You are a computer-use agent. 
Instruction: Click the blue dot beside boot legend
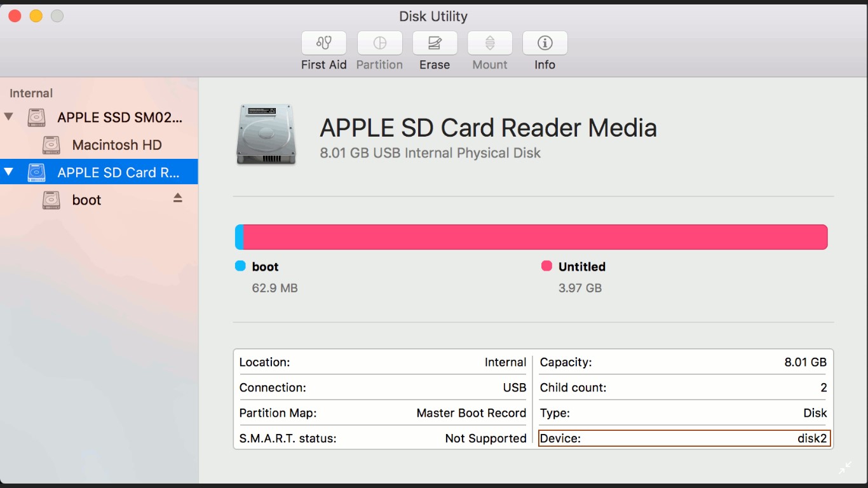(240, 266)
